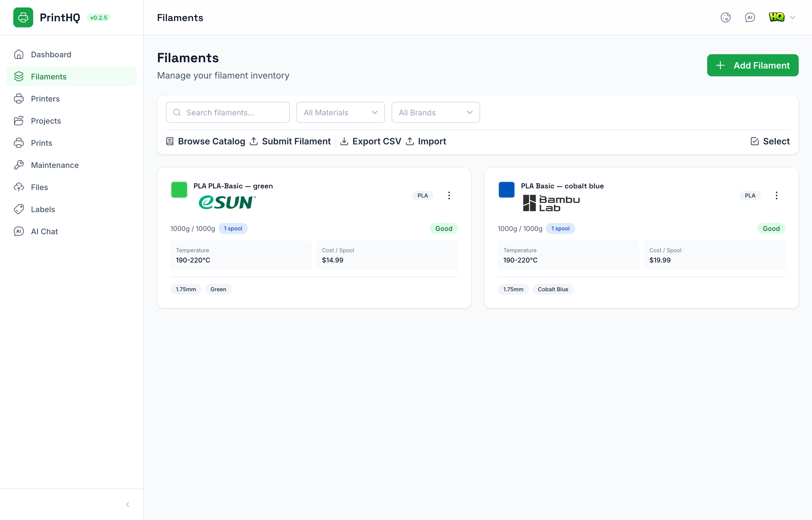Viewport: 812px width, 520px height.
Task: Click the PrintHQ printer logo
Action: tap(23, 17)
